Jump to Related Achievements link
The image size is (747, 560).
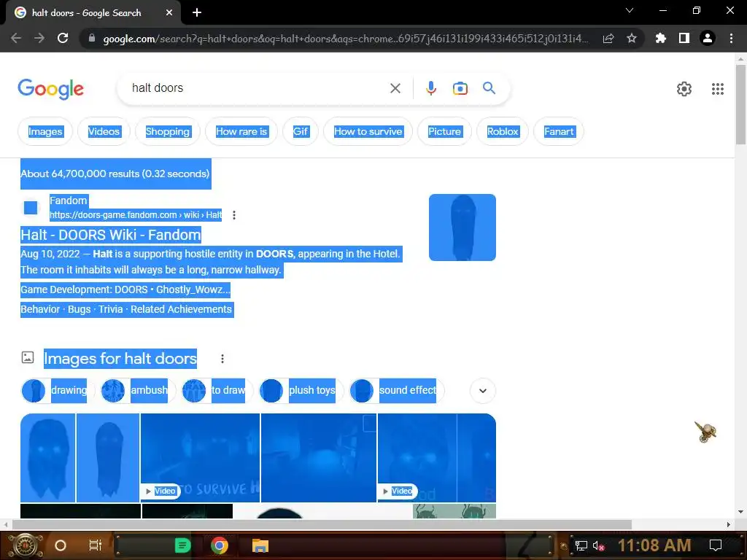coord(181,309)
